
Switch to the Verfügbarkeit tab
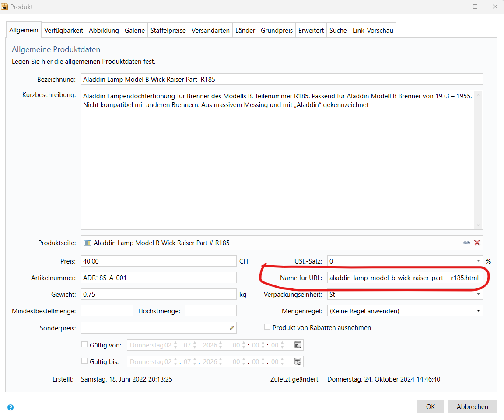(x=63, y=31)
